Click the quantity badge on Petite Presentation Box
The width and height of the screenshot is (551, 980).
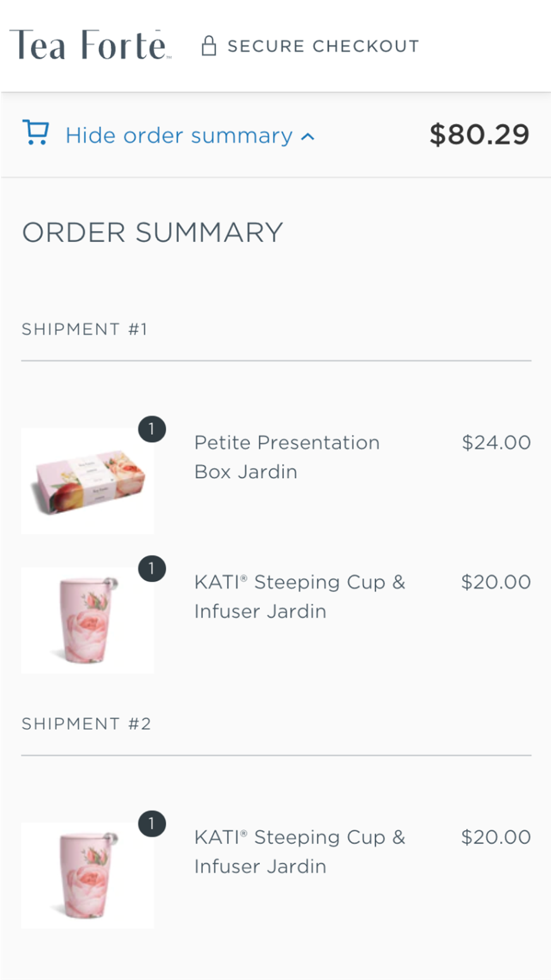pyautogui.click(x=152, y=429)
